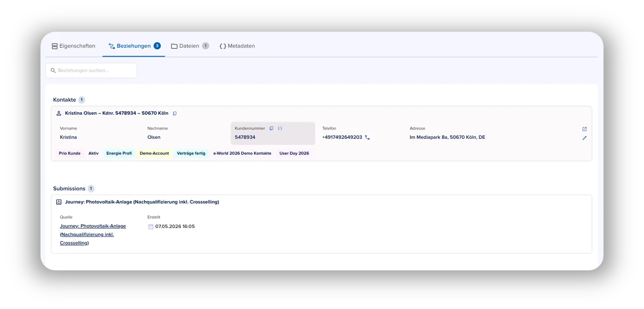Click the Dateien count badge 1

tap(206, 46)
